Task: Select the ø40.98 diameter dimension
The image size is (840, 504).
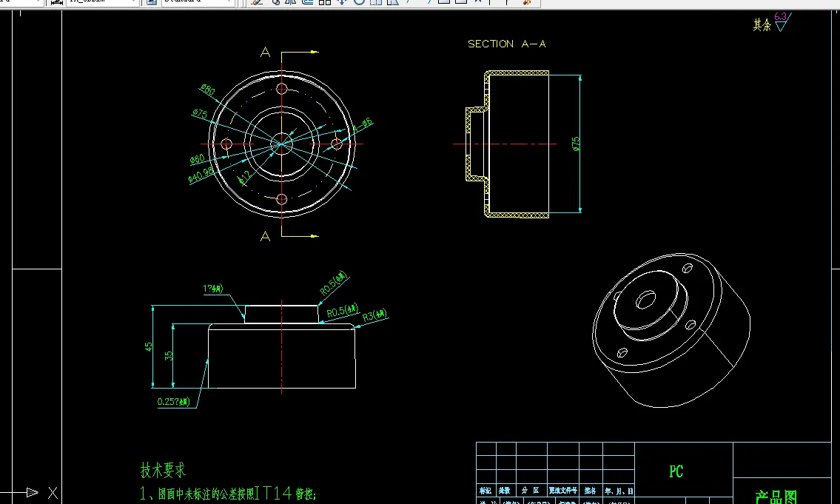Action: (x=201, y=174)
